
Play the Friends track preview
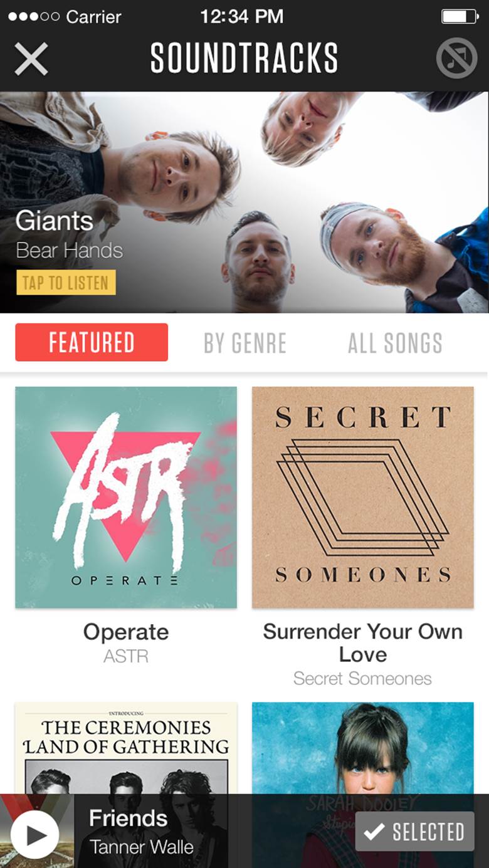(x=35, y=835)
